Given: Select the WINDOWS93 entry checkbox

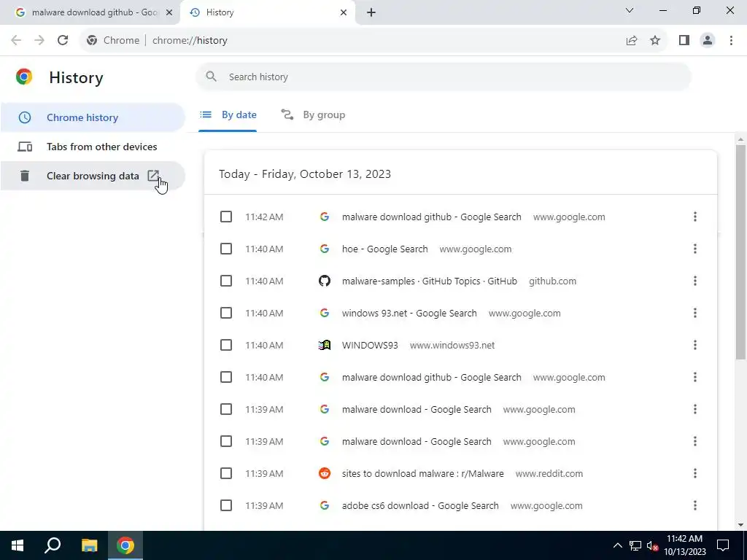Looking at the screenshot, I should click(226, 345).
